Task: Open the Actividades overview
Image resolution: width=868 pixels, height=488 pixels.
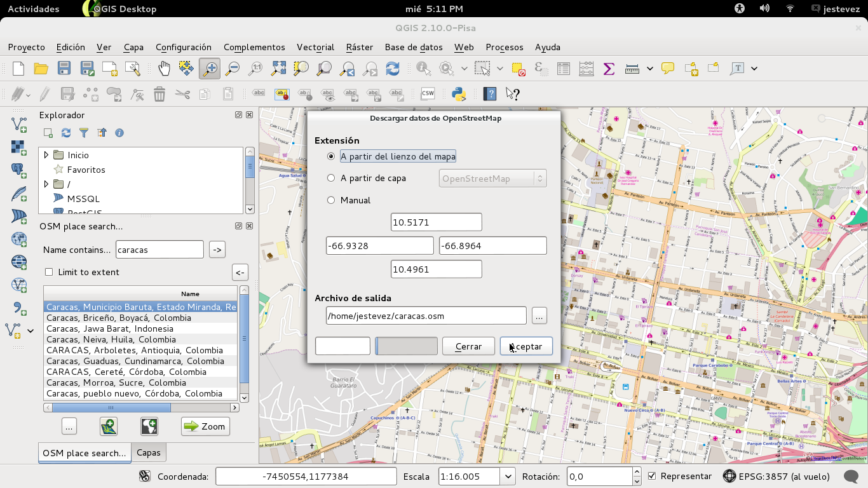Action: [x=34, y=9]
